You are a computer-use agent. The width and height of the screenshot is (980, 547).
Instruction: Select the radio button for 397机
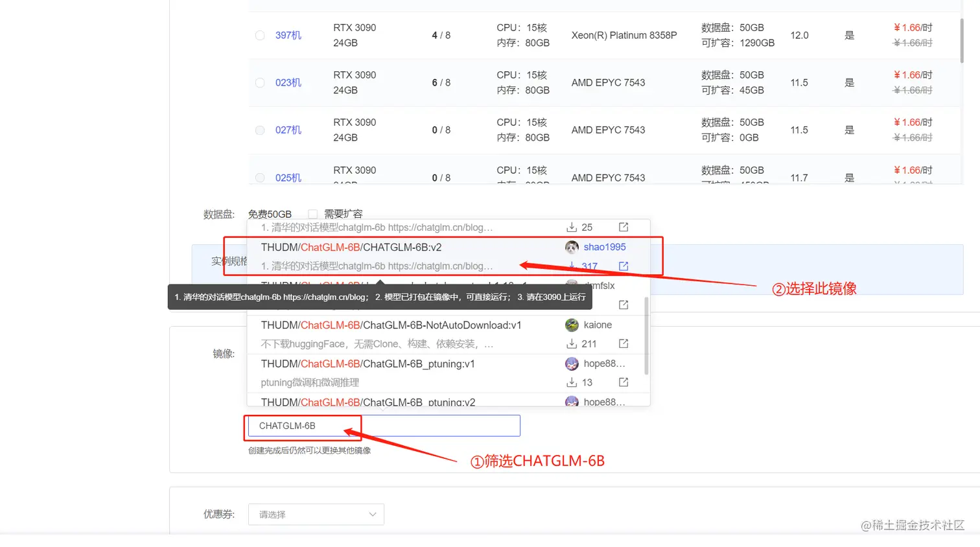pos(260,36)
